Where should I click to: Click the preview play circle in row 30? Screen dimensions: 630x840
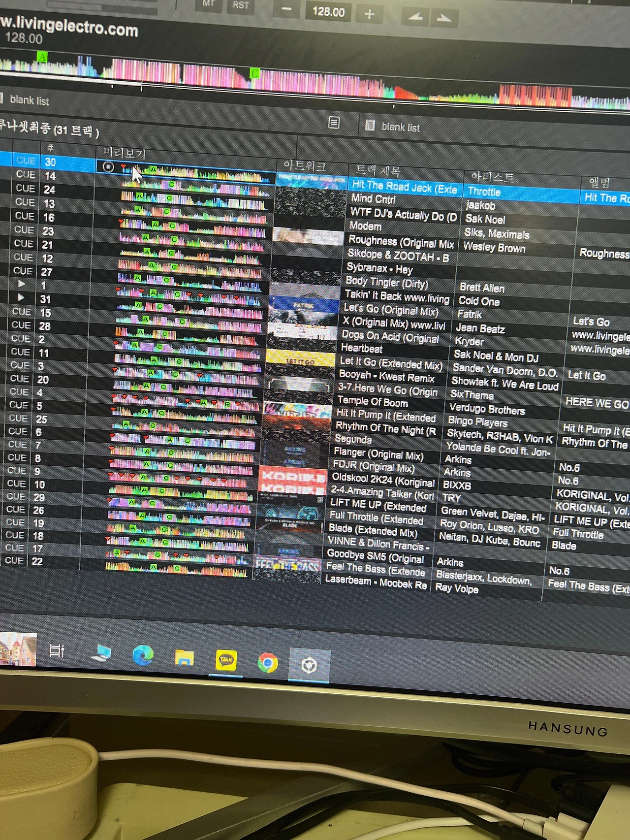(x=108, y=167)
